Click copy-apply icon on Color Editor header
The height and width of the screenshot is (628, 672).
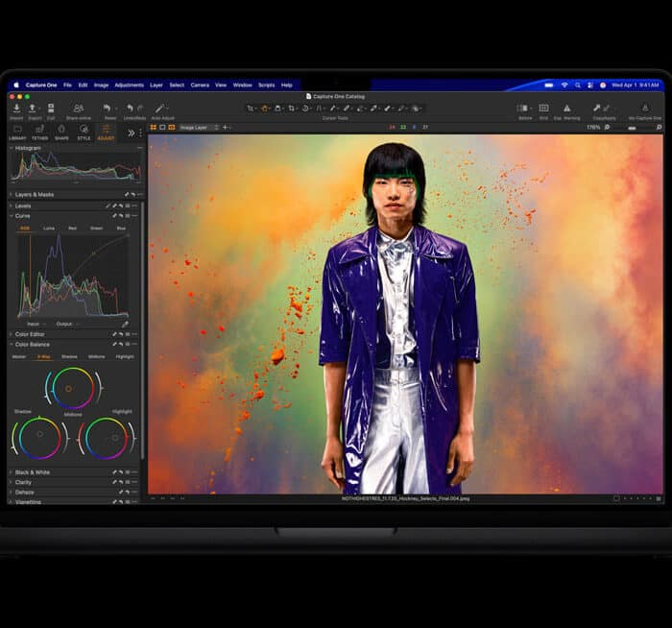115,334
